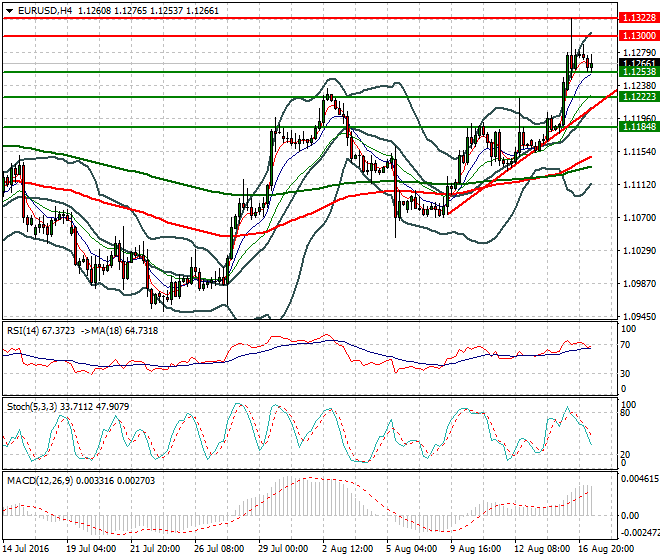Screen dimensions: 660x560
Task: Click the Stochastic scale level 80
Action: 625,413
